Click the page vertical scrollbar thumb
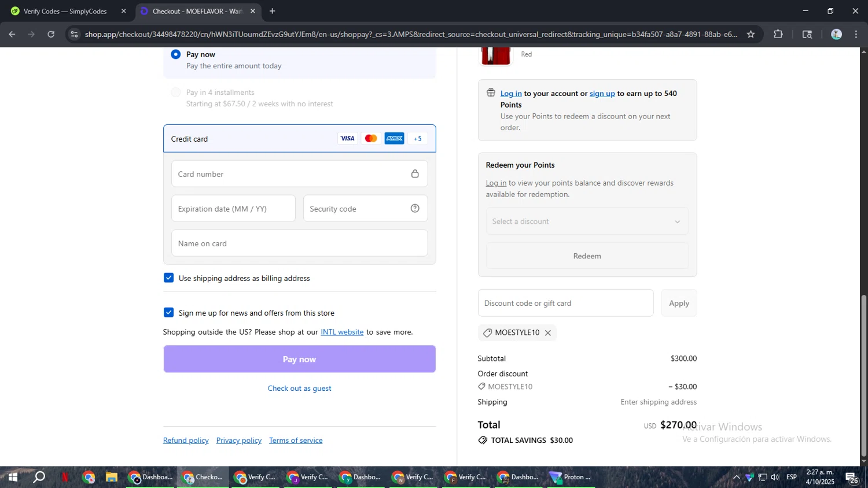Image resolution: width=868 pixels, height=488 pixels. pyautogui.click(x=864, y=376)
